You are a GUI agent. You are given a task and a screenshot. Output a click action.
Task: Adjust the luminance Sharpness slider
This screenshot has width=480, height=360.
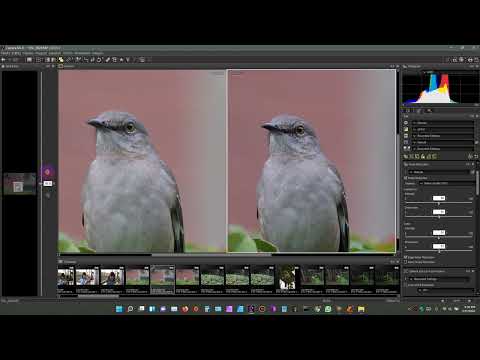(x=438, y=217)
